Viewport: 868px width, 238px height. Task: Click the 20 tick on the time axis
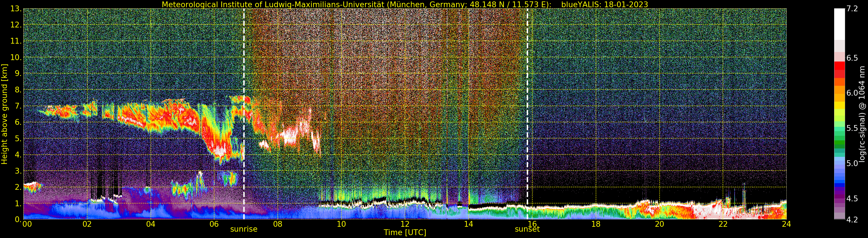click(x=659, y=224)
